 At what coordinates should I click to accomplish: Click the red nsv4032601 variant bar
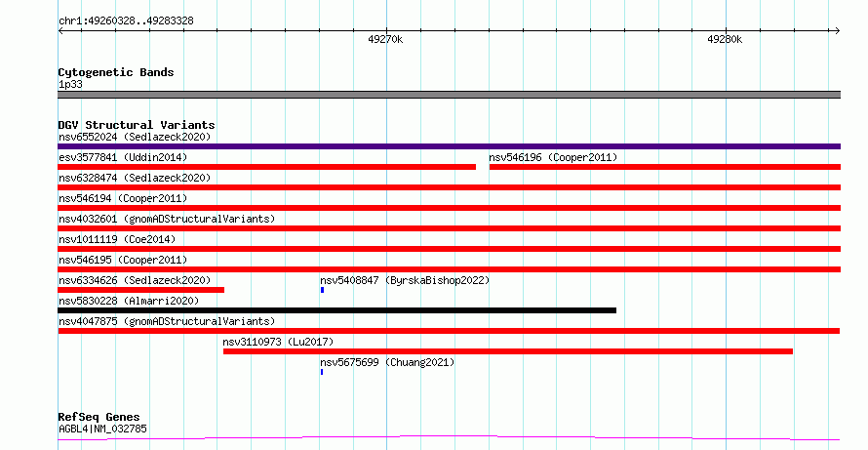(449, 228)
